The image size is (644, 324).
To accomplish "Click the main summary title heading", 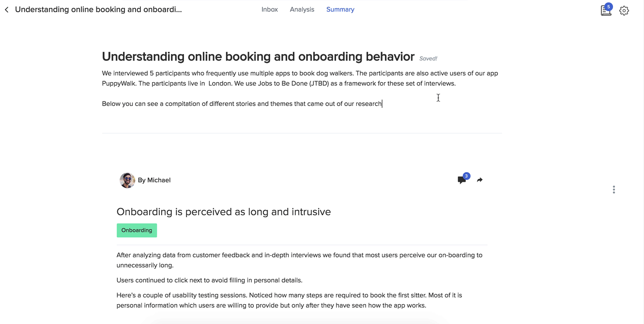I will 258,57.
